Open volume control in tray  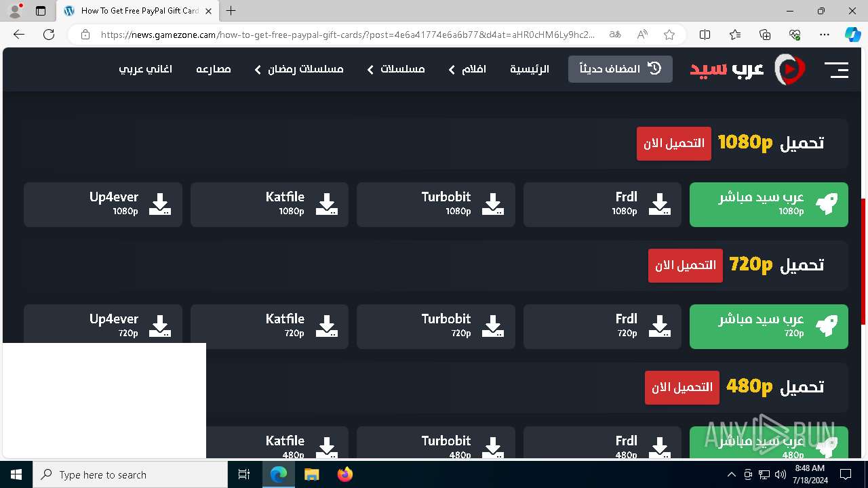(780, 474)
